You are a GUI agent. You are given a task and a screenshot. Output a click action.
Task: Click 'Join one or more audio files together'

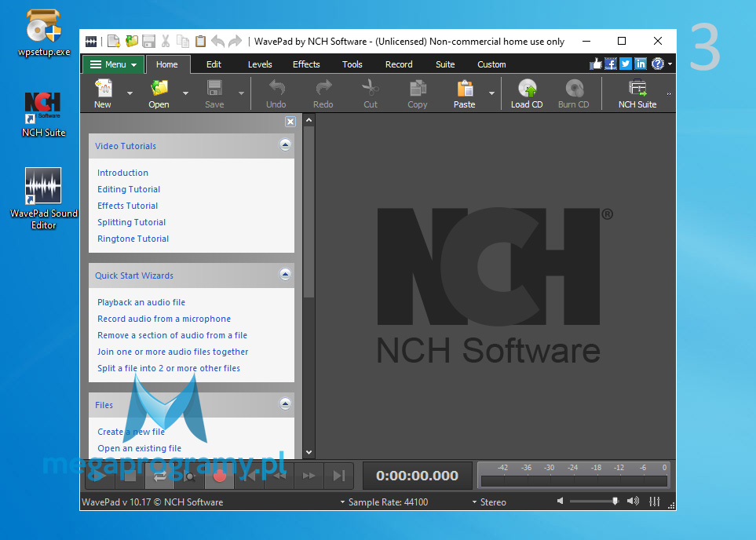[x=173, y=352]
